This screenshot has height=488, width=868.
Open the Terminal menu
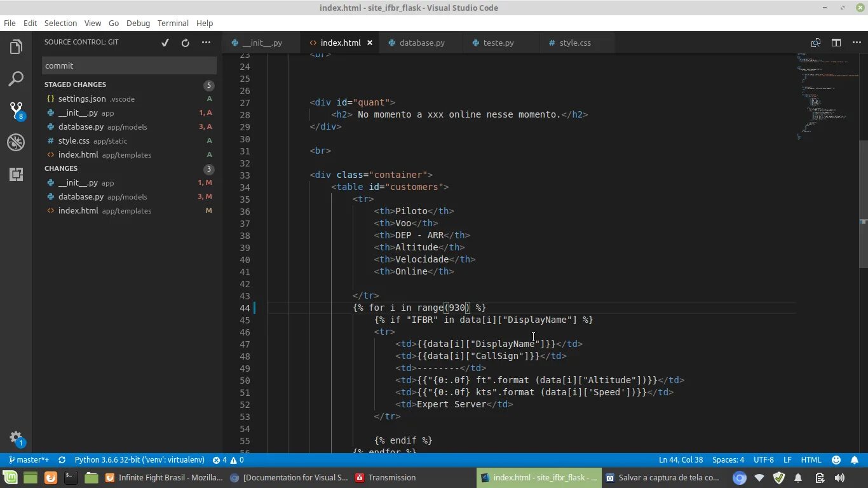coord(173,23)
